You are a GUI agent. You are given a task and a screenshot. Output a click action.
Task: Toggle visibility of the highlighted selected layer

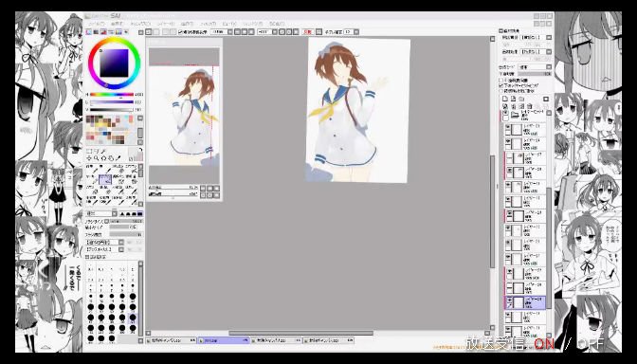(508, 300)
